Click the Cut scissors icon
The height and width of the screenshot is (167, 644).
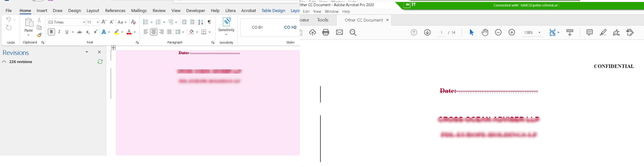39,20
